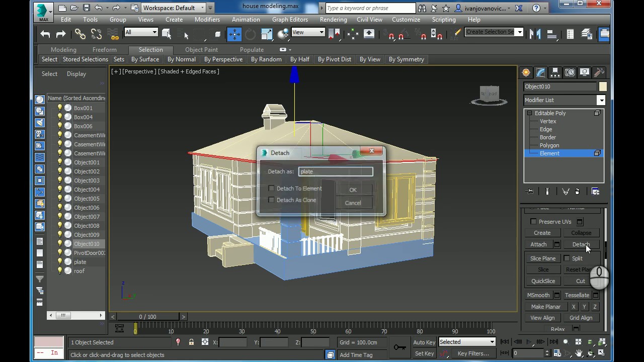644x362 pixels.
Task: Click Show End Result toggle icon
Action: coord(547,192)
